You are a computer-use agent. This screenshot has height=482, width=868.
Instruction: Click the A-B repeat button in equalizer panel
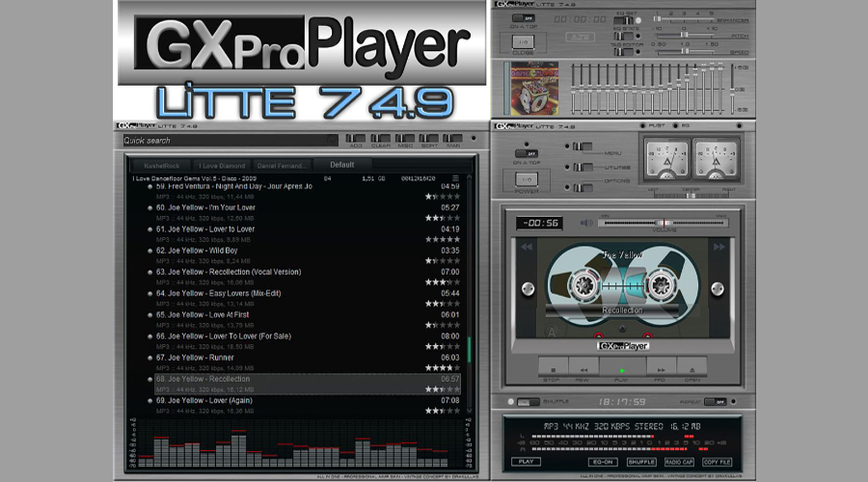580,37
